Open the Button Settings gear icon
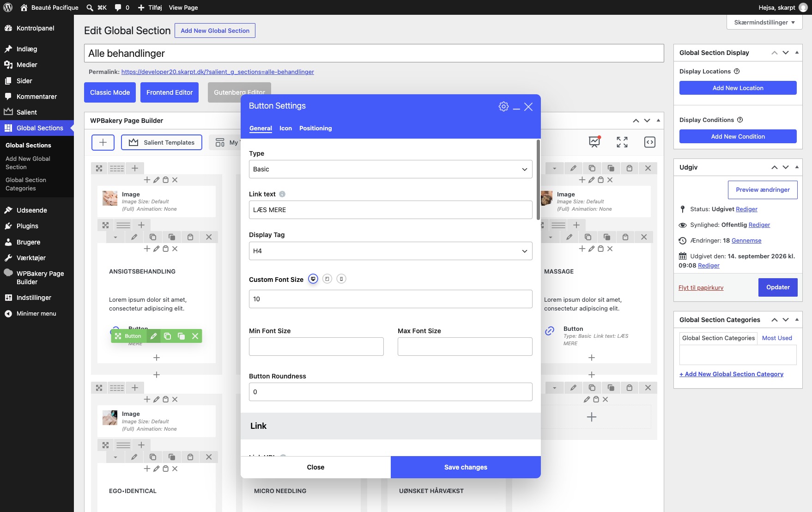Screen dimensions: 812x512 [503, 106]
